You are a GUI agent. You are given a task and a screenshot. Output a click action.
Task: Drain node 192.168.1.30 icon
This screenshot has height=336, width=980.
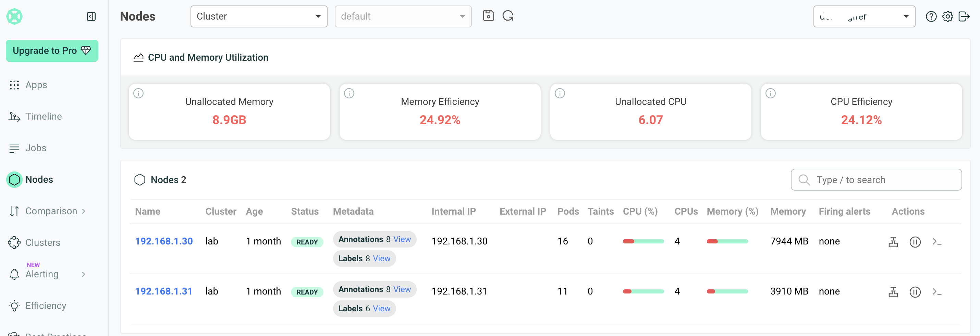coord(893,242)
